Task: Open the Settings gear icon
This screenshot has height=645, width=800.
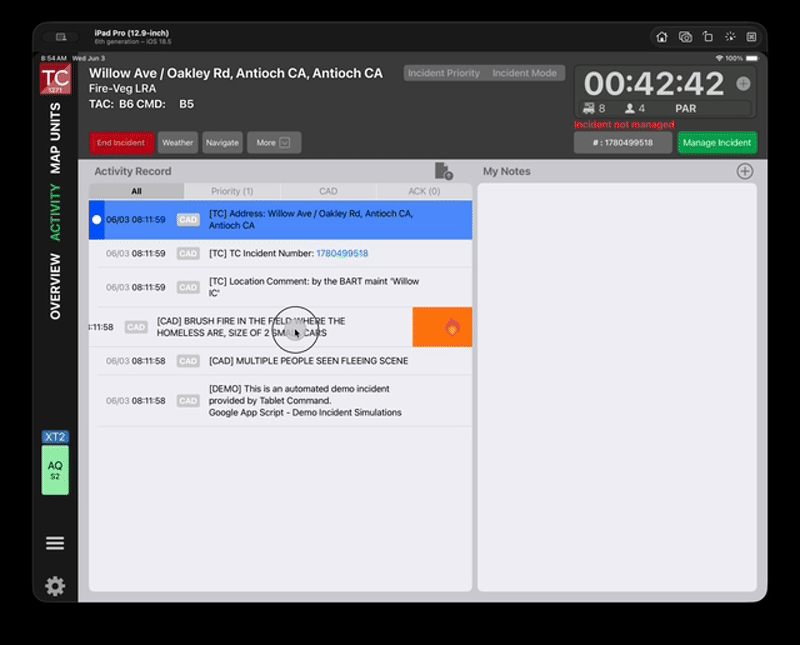Action: point(55,586)
